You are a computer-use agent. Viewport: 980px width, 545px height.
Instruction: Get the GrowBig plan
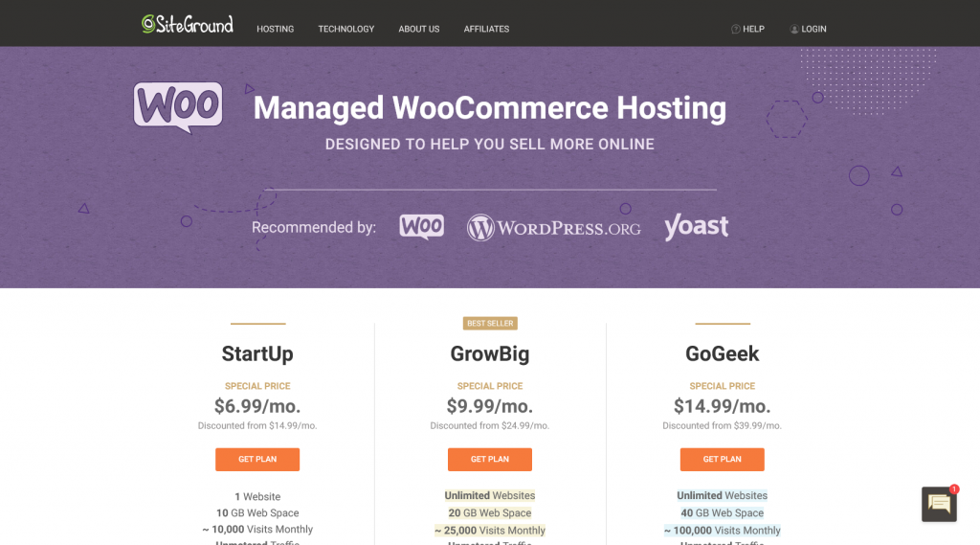tap(490, 460)
